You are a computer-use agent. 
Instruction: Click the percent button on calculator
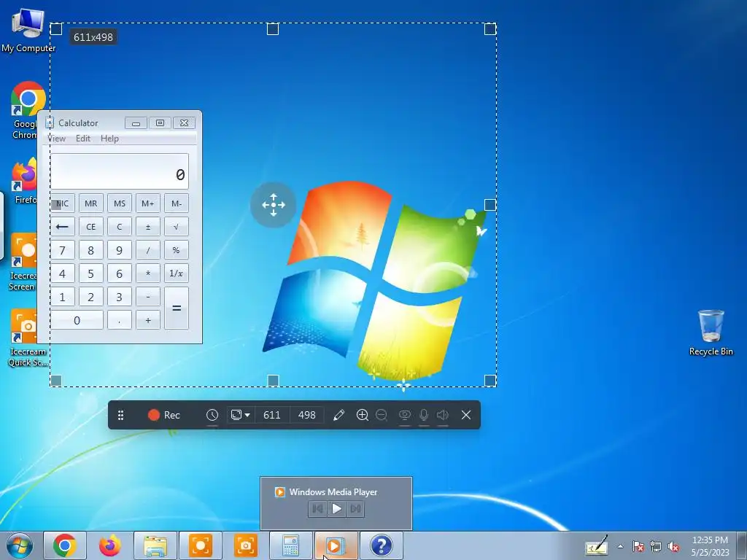pos(177,250)
